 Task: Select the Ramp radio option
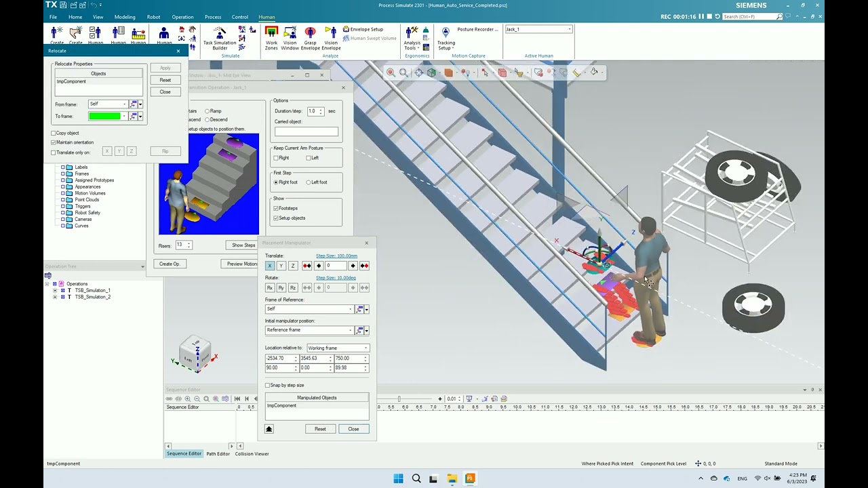207,111
